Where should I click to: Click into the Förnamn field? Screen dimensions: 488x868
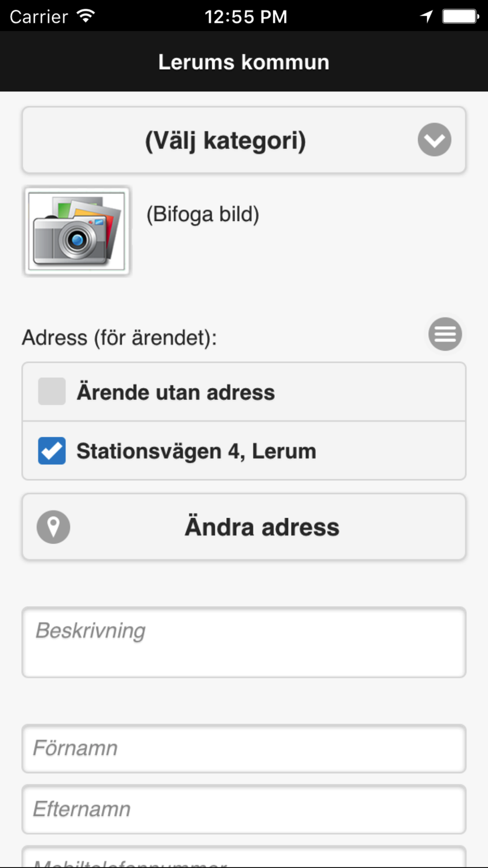[x=244, y=748]
